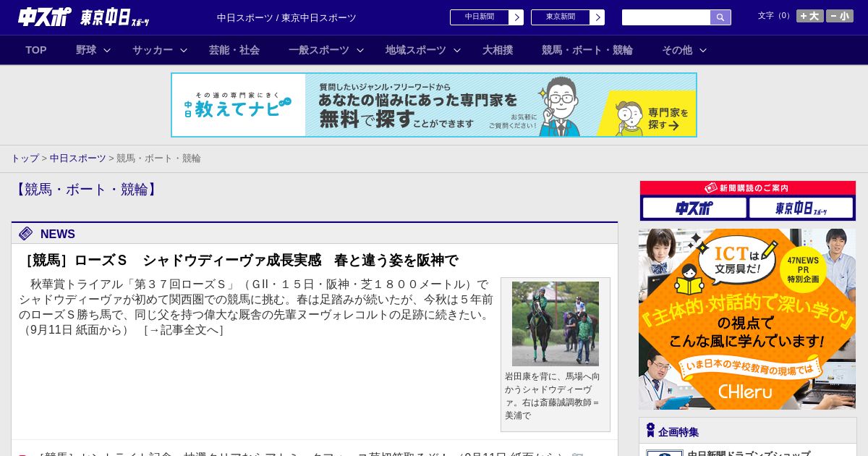Focus the header search input field
Screen dimensions: 868x456
pyautogui.click(x=666, y=17)
